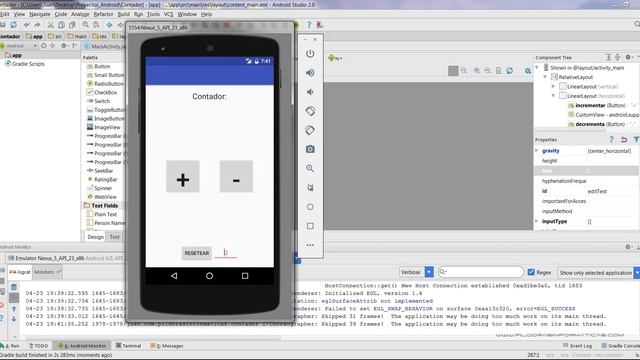Collapse the LinearLayout (horizontal) node
The image size is (640, 360).
553,96
